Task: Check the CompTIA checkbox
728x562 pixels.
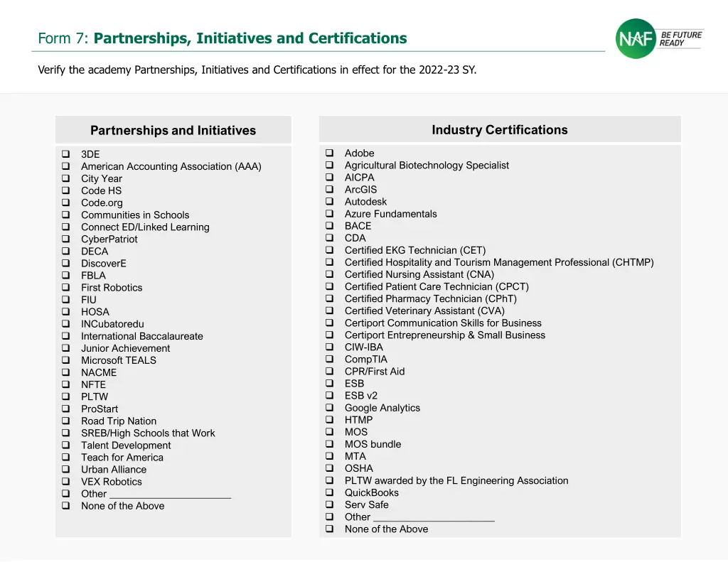Action: 329,359
